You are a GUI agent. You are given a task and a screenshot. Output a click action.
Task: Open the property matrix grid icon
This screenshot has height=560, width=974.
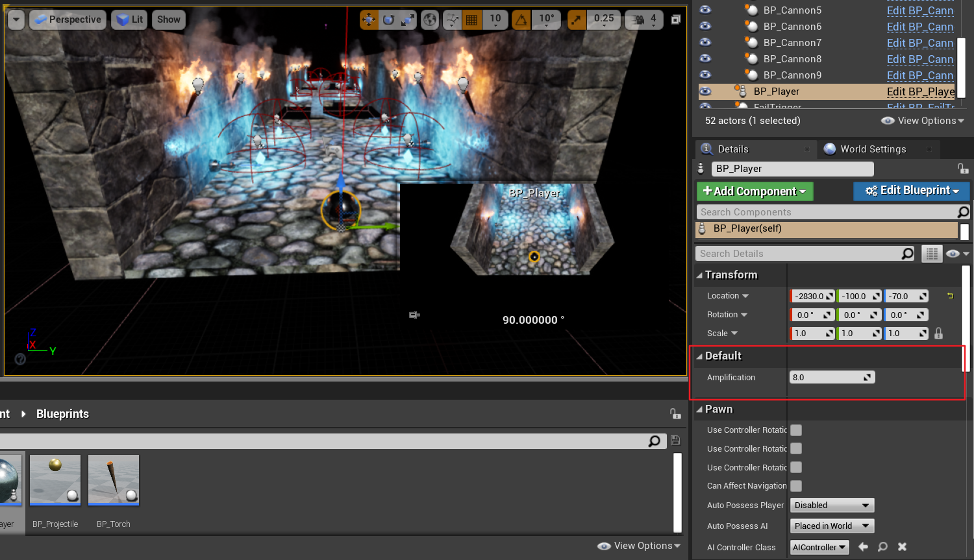coord(932,254)
